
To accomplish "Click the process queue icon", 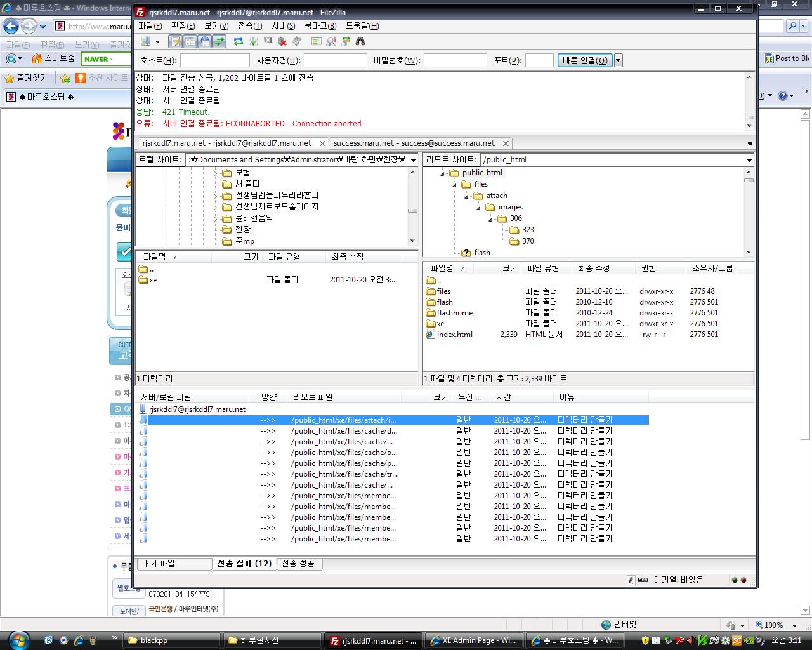I will click(x=253, y=42).
